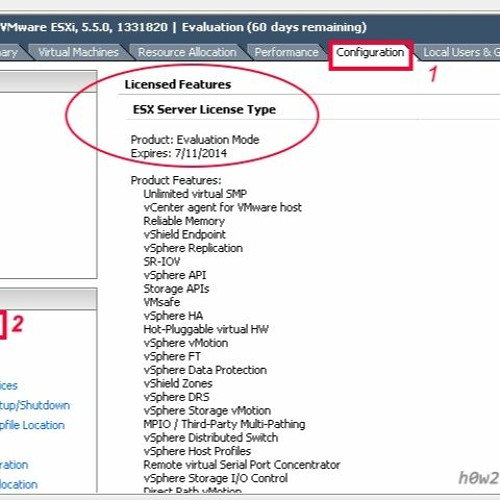500x500 pixels.
Task: Click the vSphere vMotion feature line
Action: coord(186,343)
